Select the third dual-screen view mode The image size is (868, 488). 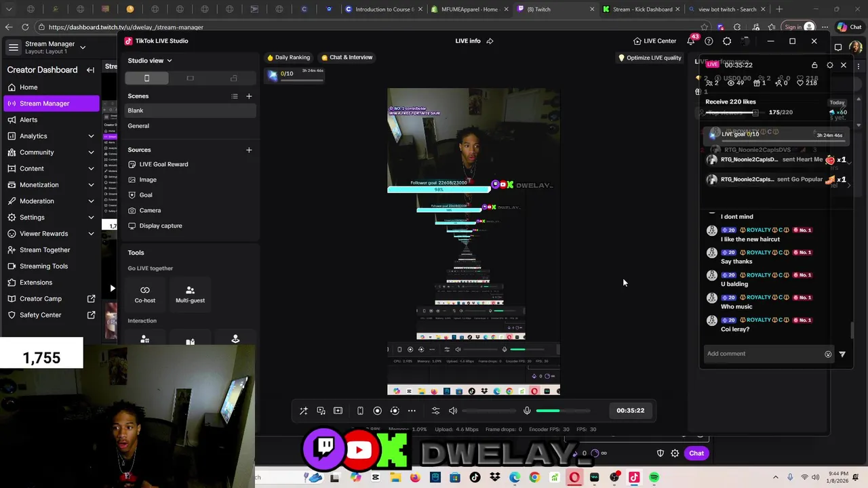[x=234, y=78]
